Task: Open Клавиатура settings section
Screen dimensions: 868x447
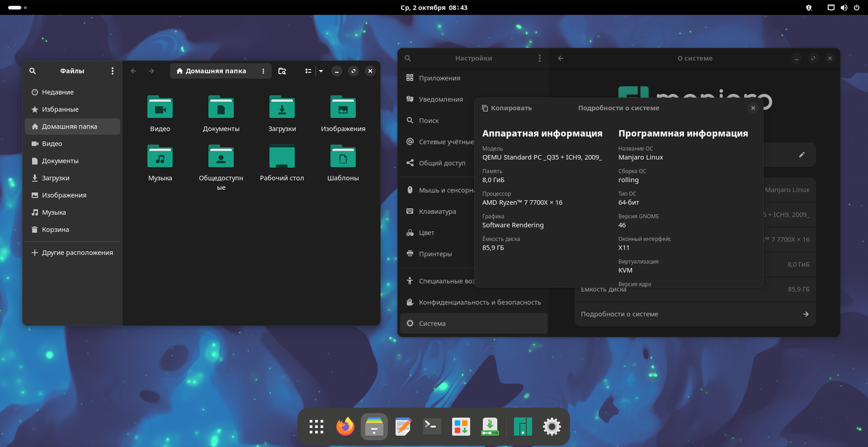Action: point(437,212)
